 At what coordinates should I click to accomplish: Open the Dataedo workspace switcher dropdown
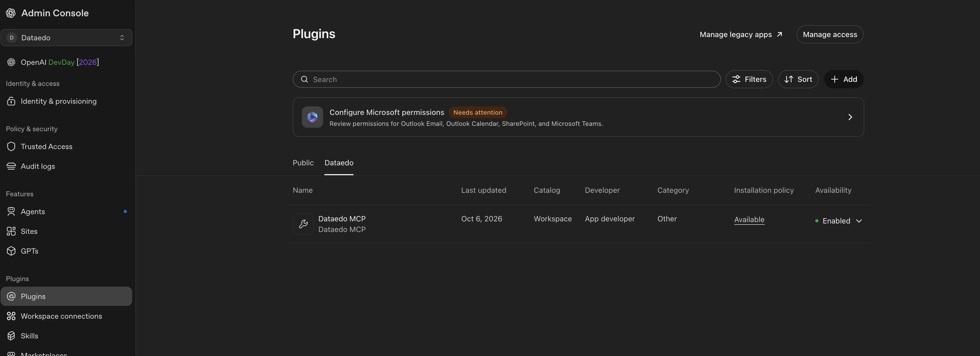coord(66,38)
